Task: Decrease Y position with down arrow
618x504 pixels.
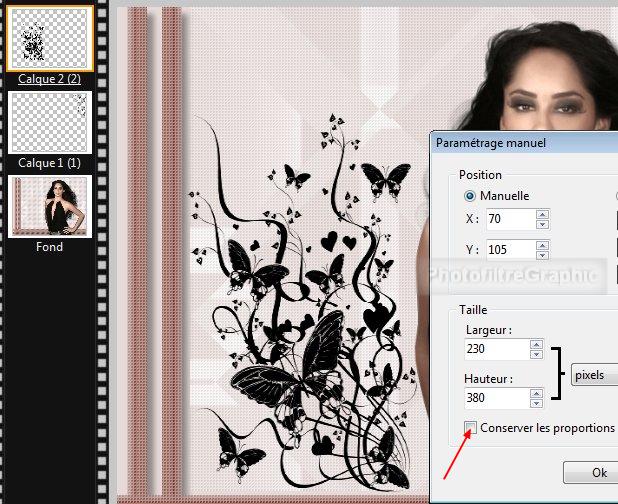Action: click(x=542, y=255)
